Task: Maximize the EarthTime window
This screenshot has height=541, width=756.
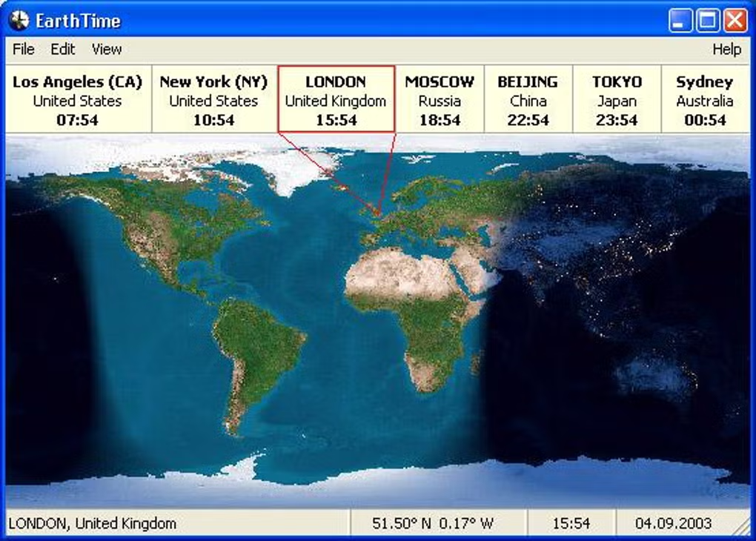Action: pos(708,21)
